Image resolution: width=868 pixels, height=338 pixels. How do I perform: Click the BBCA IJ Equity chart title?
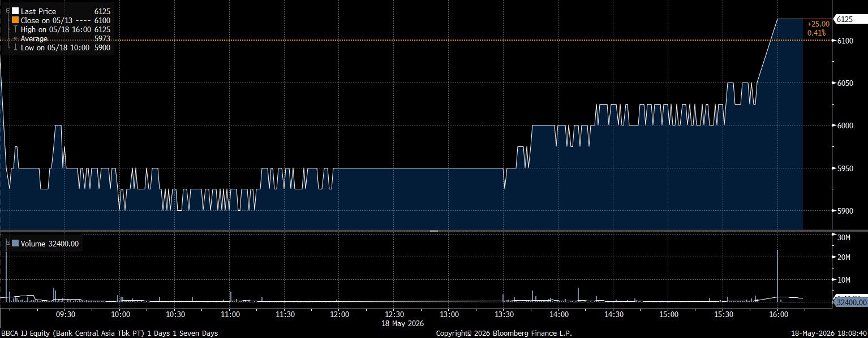point(110,333)
